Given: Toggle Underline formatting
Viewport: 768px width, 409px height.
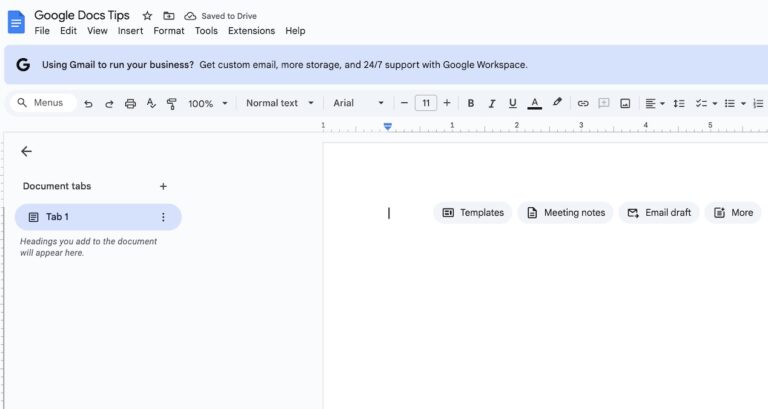Looking at the screenshot, I should coord(512,103).
